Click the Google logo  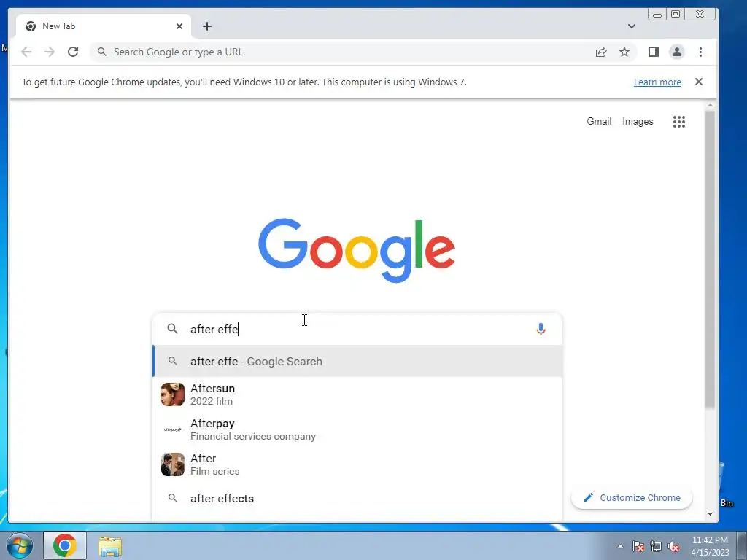pos(356,250)
